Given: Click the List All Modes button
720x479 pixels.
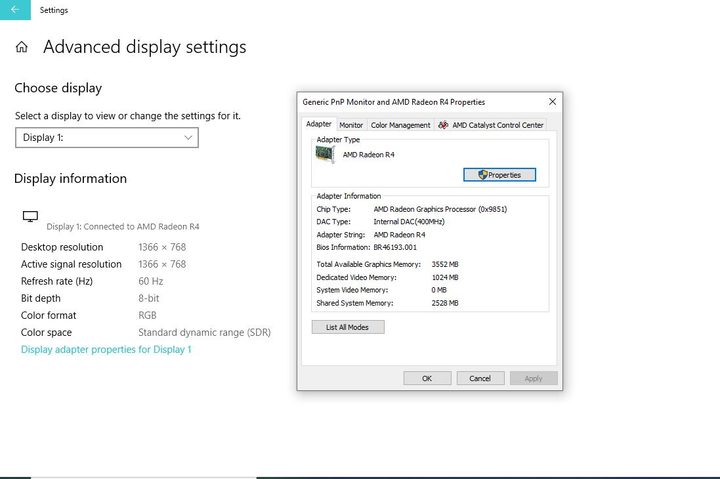Looking at the screenshot, I should [x=348, y=327].
